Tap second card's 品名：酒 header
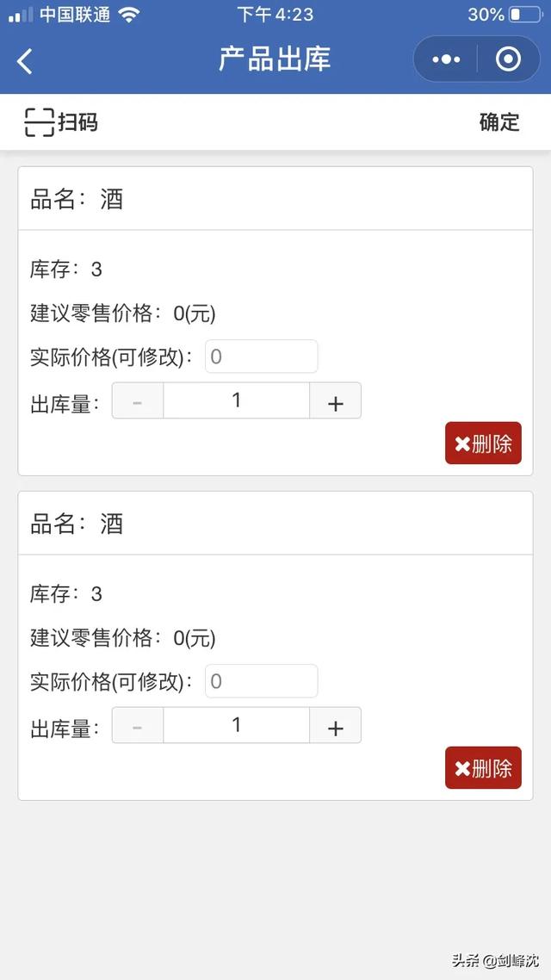Image resolution: width=551 pixels, height=980 pixels. click(x=77, y=524)
